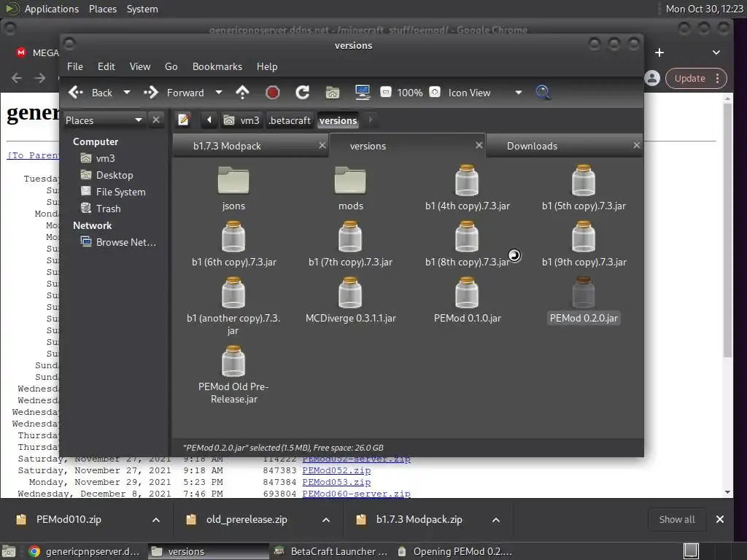
Task: Select b1 (8th copy).7.3.jar file
Action: pyautogui.click(x=467, y=236)
